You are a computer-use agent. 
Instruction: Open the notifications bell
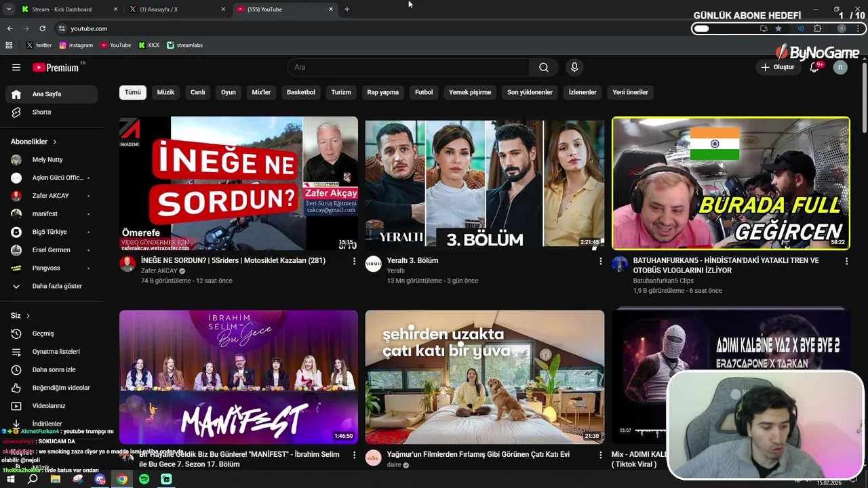pyautogui.click(x=814, y=67)
